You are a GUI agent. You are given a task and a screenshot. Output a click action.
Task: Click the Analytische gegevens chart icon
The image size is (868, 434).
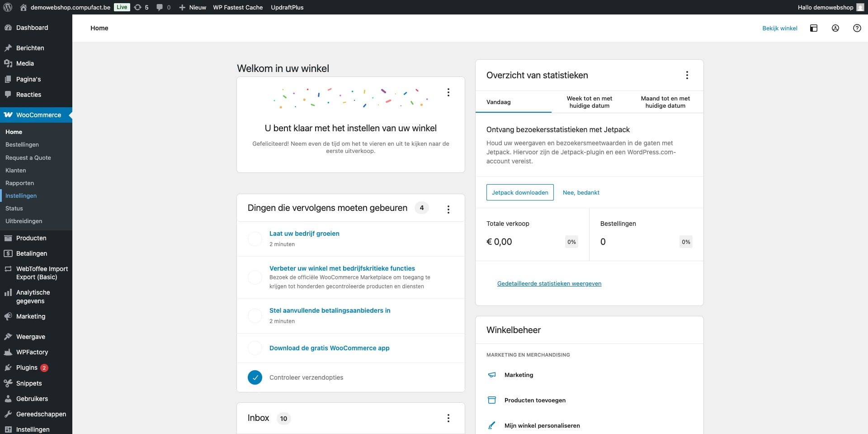[8, 292]
